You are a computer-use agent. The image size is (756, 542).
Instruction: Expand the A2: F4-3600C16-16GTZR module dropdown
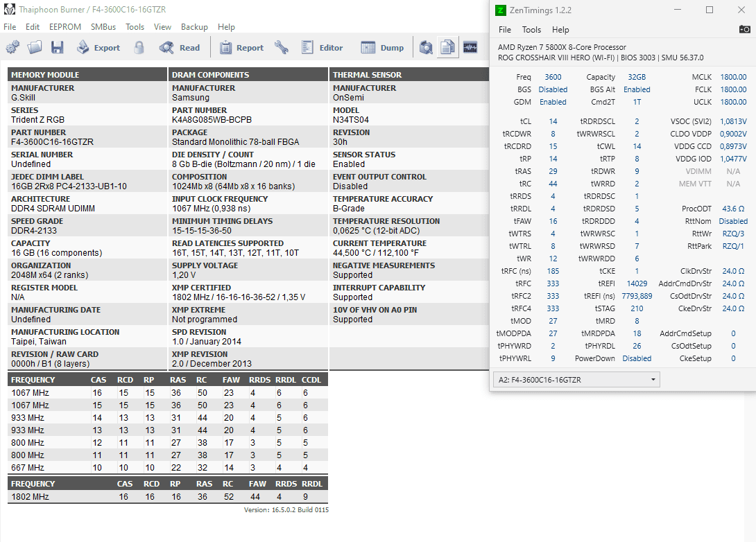click(576, 380)
